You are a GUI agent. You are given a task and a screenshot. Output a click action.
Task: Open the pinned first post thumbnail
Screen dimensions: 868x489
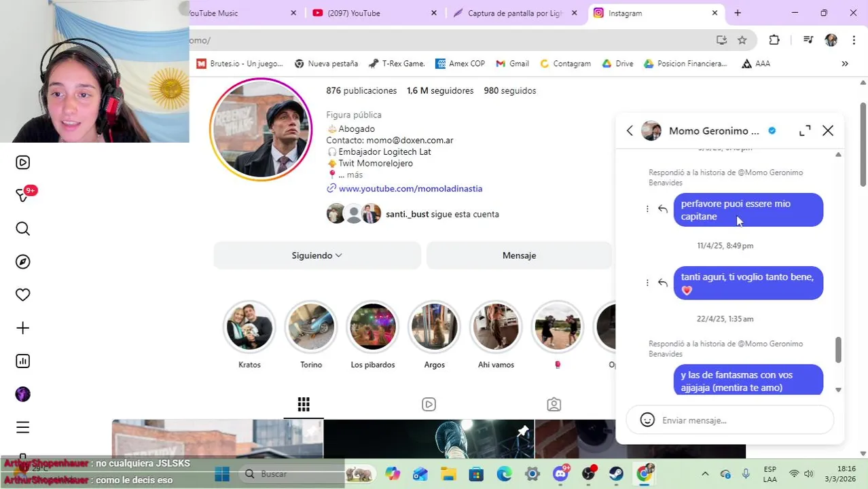pos(217,439)
